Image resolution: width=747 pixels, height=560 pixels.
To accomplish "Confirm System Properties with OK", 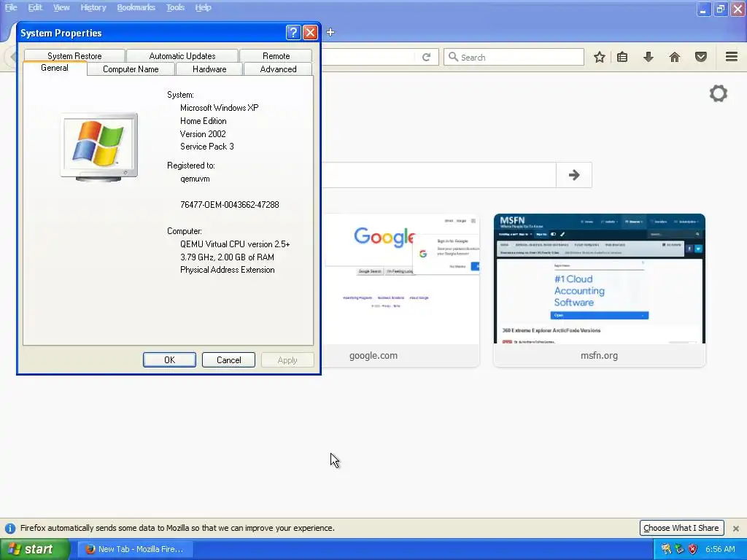I will pyautogui.click(x=169, y=360).
